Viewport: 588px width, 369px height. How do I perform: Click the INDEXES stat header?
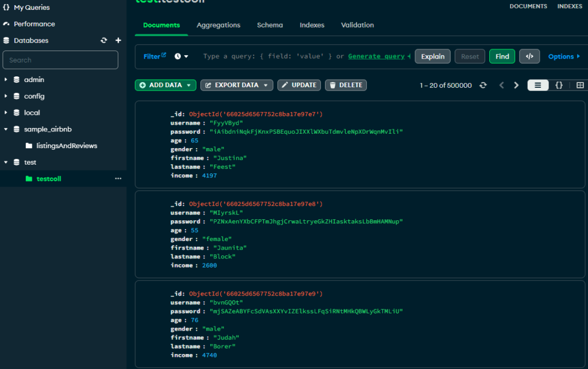pyautogui.click(x=570, y=6)
